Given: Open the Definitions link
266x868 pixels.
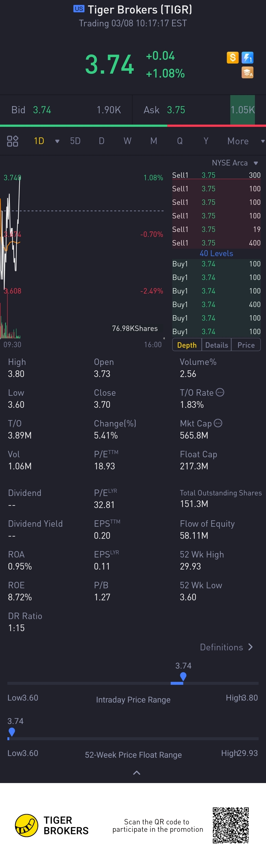Looking at the screenshot, I should (226, 647).
